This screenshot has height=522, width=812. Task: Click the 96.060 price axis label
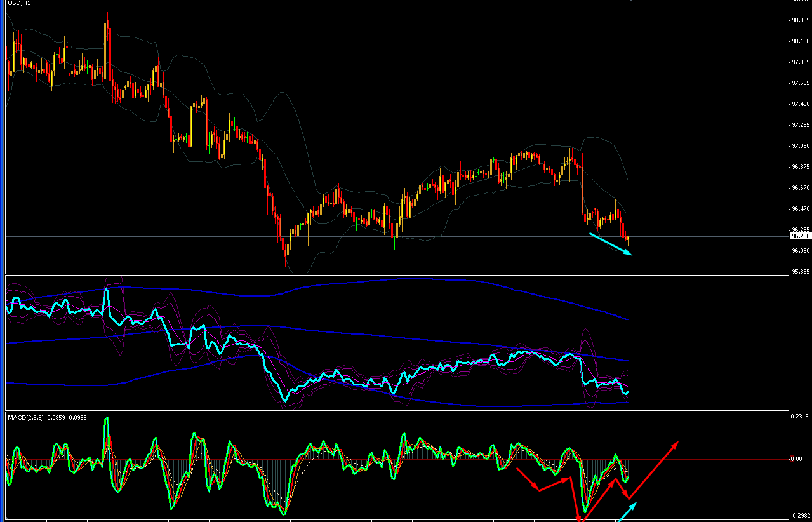800,251
